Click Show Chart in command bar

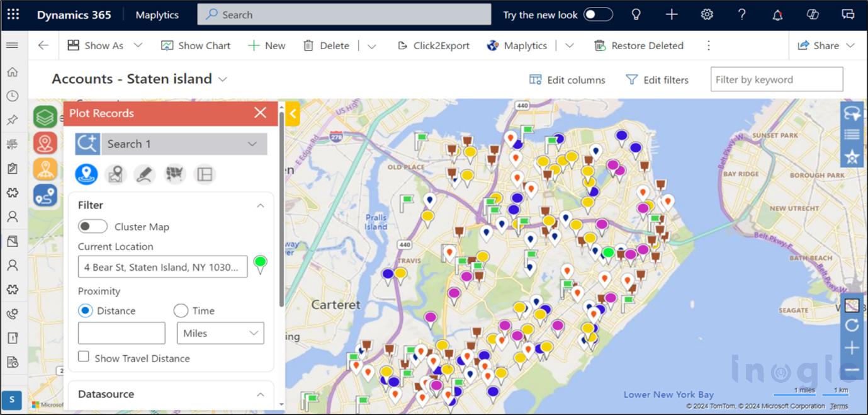coord(196,45)
